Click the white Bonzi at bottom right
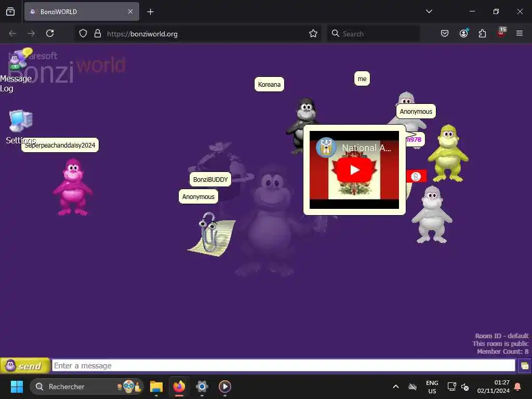This screenshot has height=399, width=532. [432, 215]
